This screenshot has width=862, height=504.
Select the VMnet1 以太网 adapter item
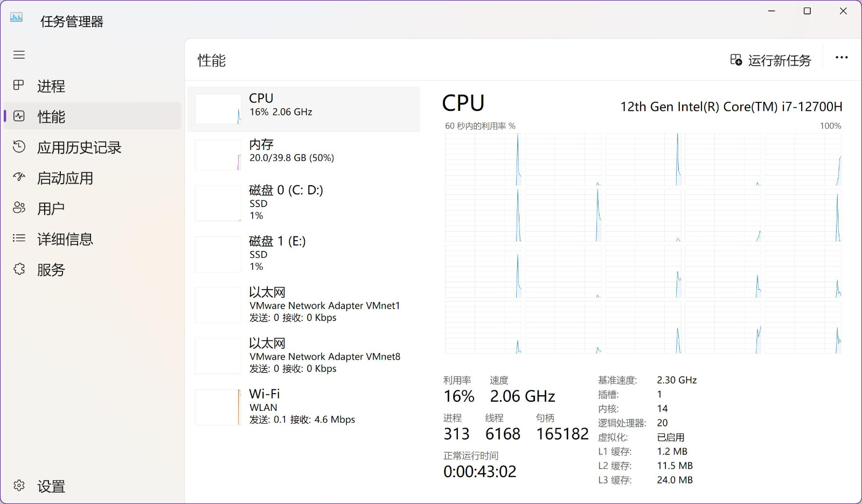coord(304,305)
